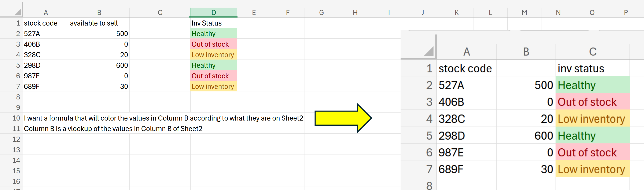Click cell B5 with value 600
The height and width of the screenshot is (190, 644).
click(x=99, y=65)
